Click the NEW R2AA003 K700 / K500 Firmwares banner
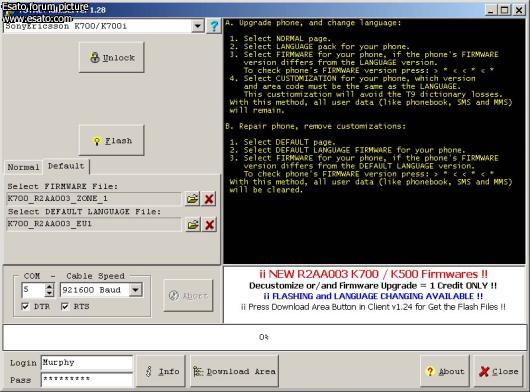Image resolution: width=530 pixels, height=392 pixels. (x=374, y=274)
